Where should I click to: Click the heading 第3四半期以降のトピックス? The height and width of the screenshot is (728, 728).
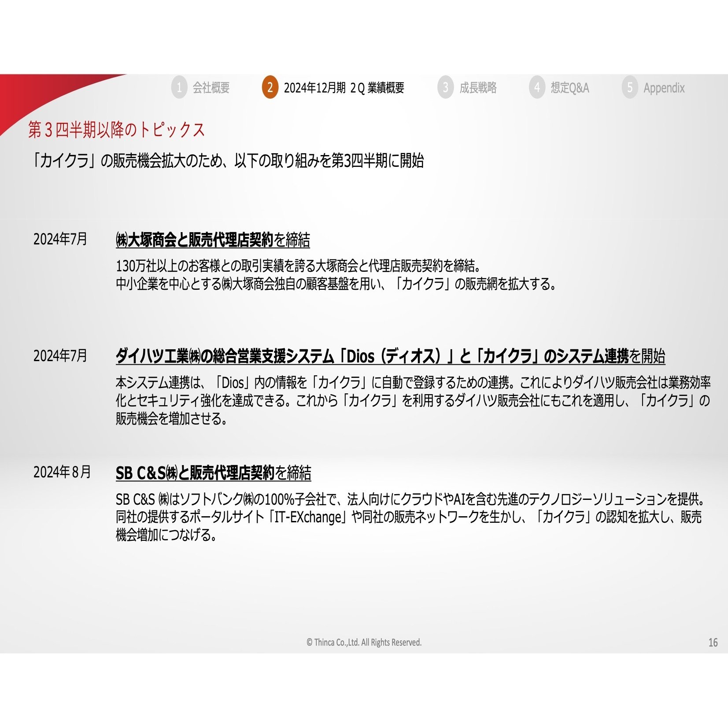[117, 129]
